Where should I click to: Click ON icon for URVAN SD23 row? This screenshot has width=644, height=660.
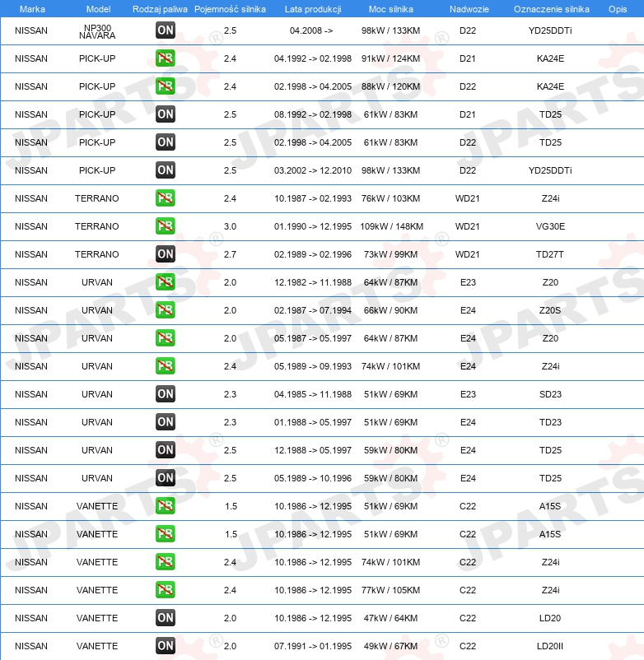coord(165,394)
